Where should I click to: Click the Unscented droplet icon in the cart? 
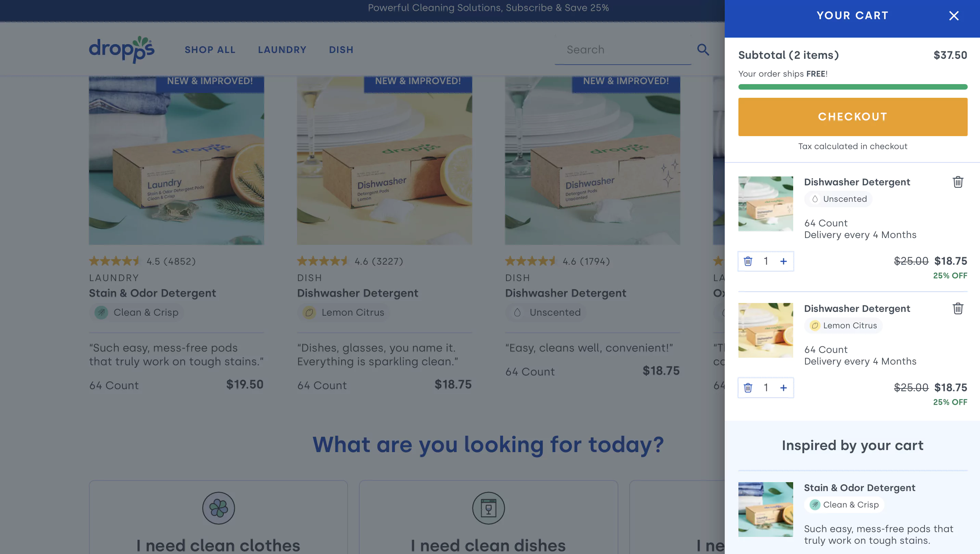coord(815,199)
